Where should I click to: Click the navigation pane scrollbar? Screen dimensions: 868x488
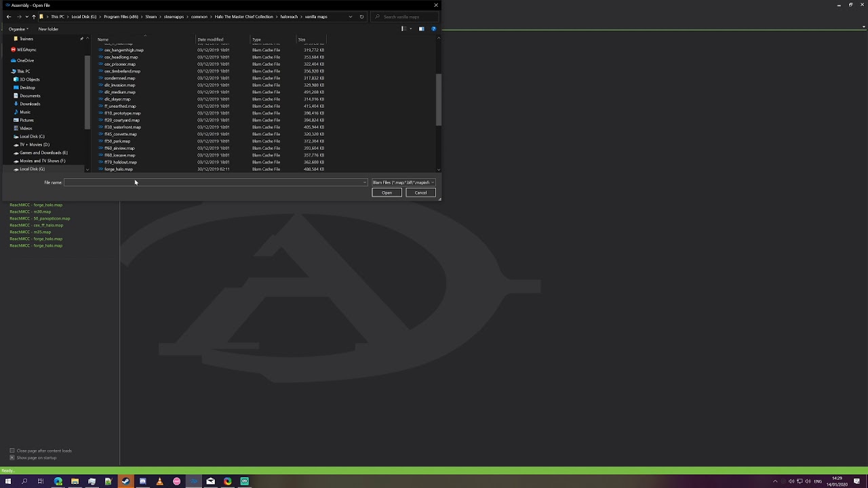coord(87,92)
